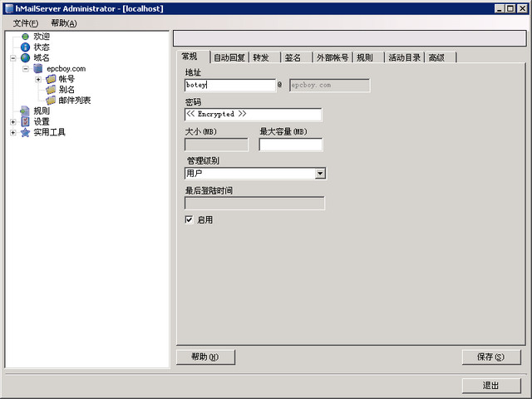Select 邮件列表 label in the tree
532x399 pixels.
pyautogui.click(x=75, y=101)
